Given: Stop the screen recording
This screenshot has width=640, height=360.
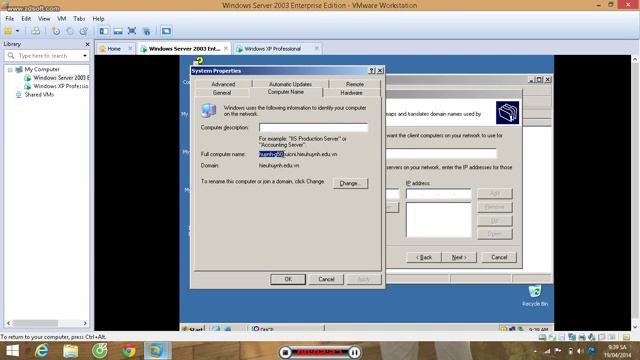Looking at the screenshot, I should [286, 352].
